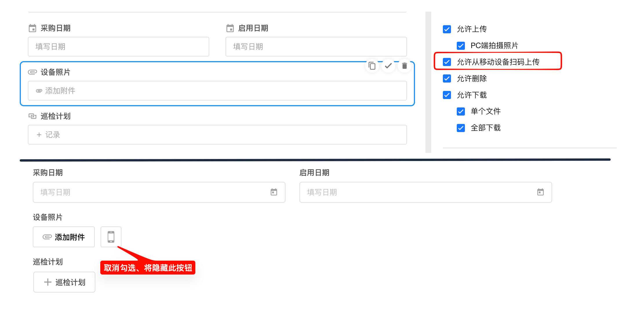Click the + 巡检计划 button
The image size is (644, 320).
click(x=64, y=282)
